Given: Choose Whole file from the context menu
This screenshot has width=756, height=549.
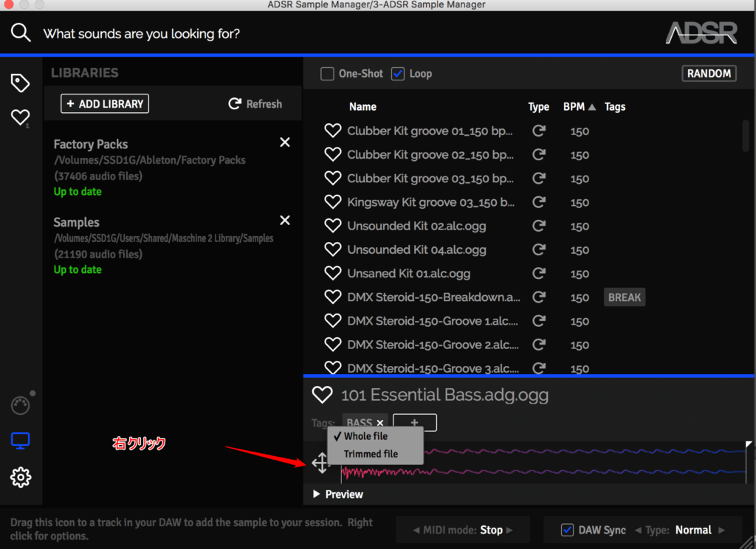Looking at the screenshot, I should pyautogui.click(x=365, y=436).
